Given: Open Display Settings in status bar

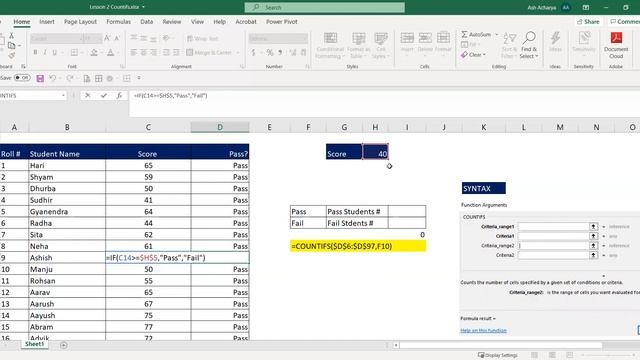Looking at the screenshot, I should click(498, 355).
